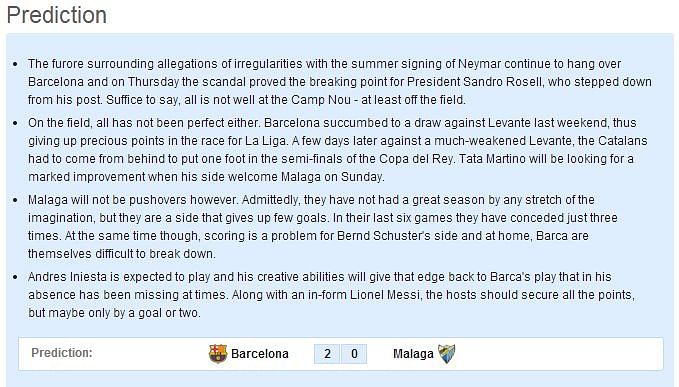Click the Malaga predicted score of 0
Screen dimensions: 679x387
click(x=354, y=354)
